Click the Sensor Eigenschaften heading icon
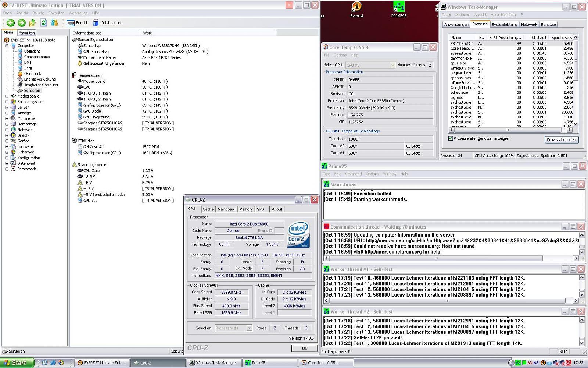This screenshot has width=588, height=368. 75,40
